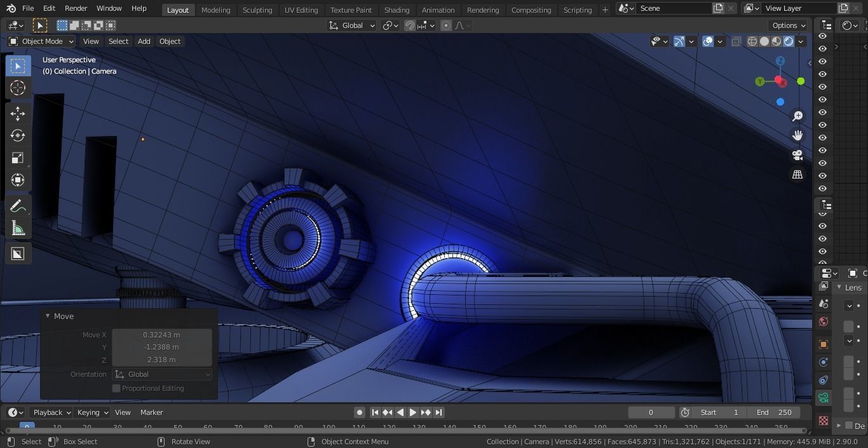The width and height of the screenshot is (868, 448).
Task: Switch viewport to Solid shading
Action: click(x=764, y=41)
